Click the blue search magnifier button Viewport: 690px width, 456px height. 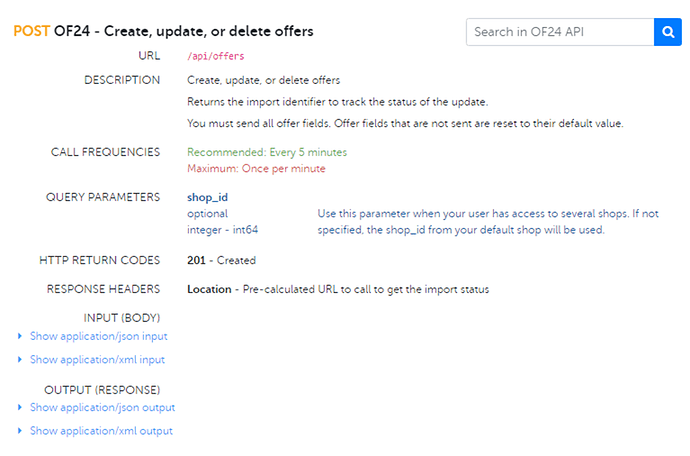coord(668,32)
